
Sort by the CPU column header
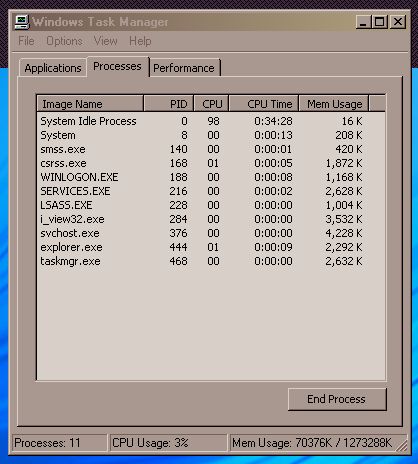211,104
